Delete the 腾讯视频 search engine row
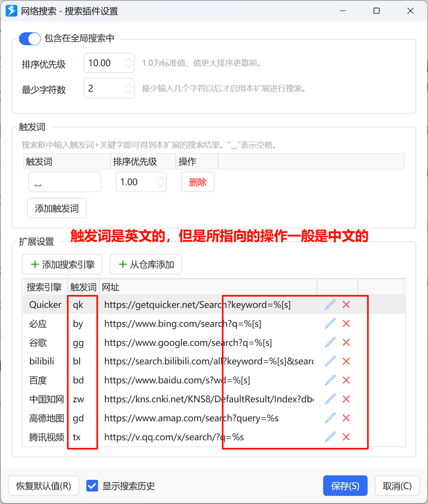This screenshot has height=504, width=428. [x=346, y=437]
